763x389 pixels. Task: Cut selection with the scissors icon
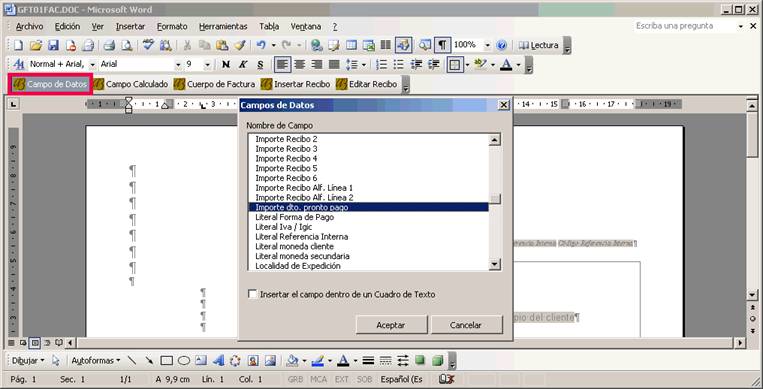click(187, 45)
